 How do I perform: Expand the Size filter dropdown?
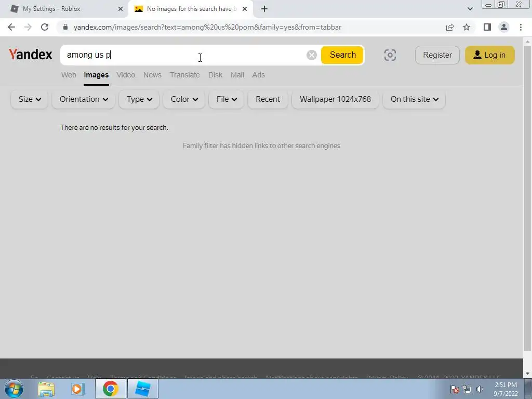tap(29, 99)
